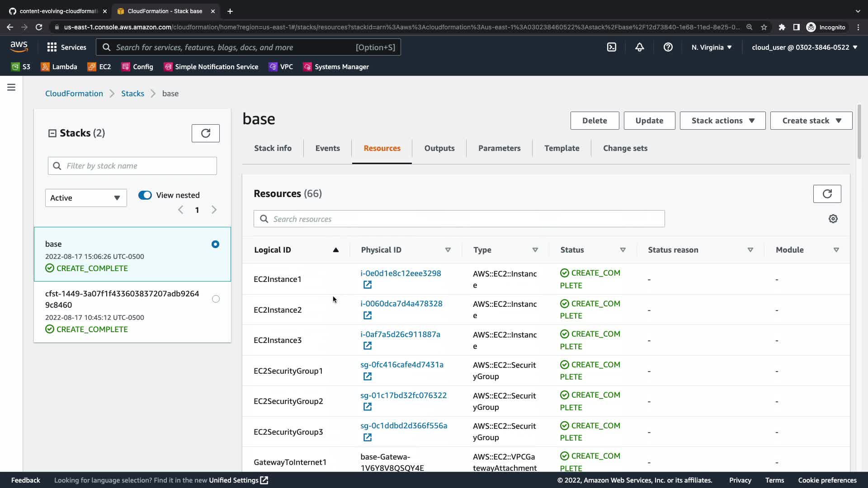Open the Create stack dropdown

[811, 121]
